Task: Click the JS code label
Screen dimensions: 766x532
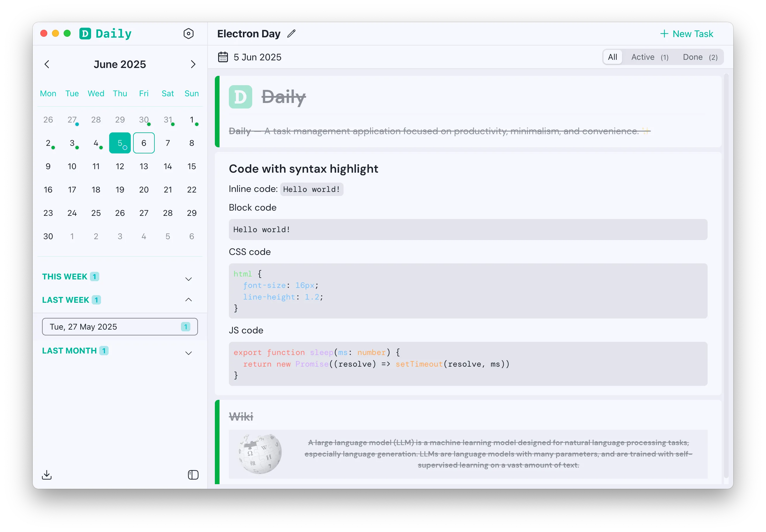Action: (x=246, y=330)
